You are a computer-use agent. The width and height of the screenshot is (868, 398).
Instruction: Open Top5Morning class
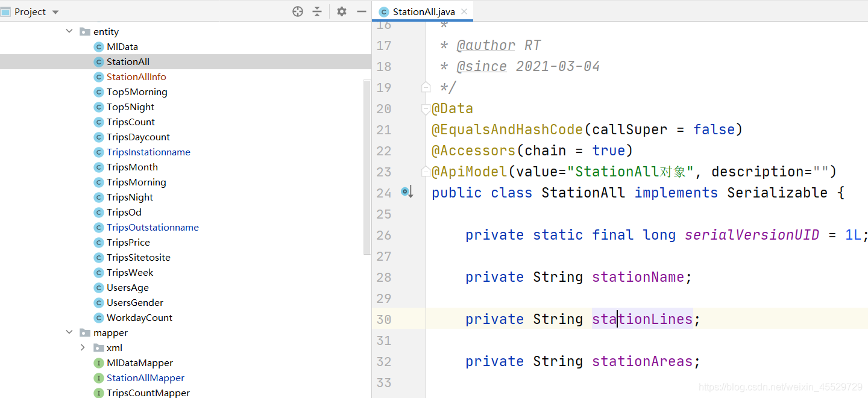(137, 92)
